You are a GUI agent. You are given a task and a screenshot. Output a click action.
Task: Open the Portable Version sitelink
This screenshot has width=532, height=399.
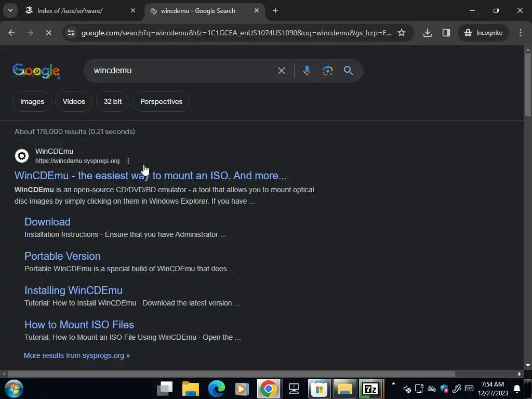click(62, 256)
